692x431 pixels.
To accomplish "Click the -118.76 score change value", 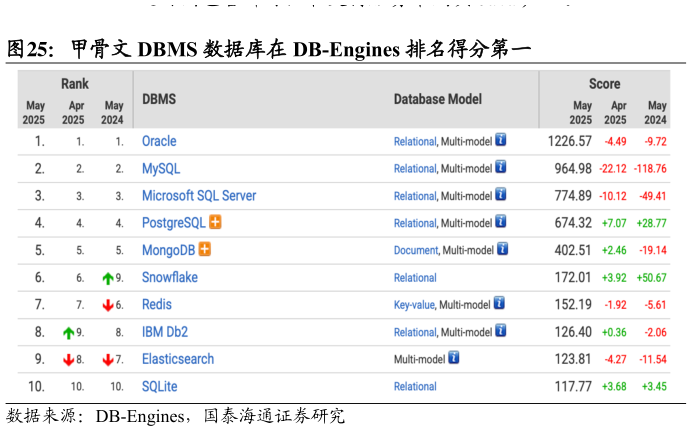I will [650, 169].
